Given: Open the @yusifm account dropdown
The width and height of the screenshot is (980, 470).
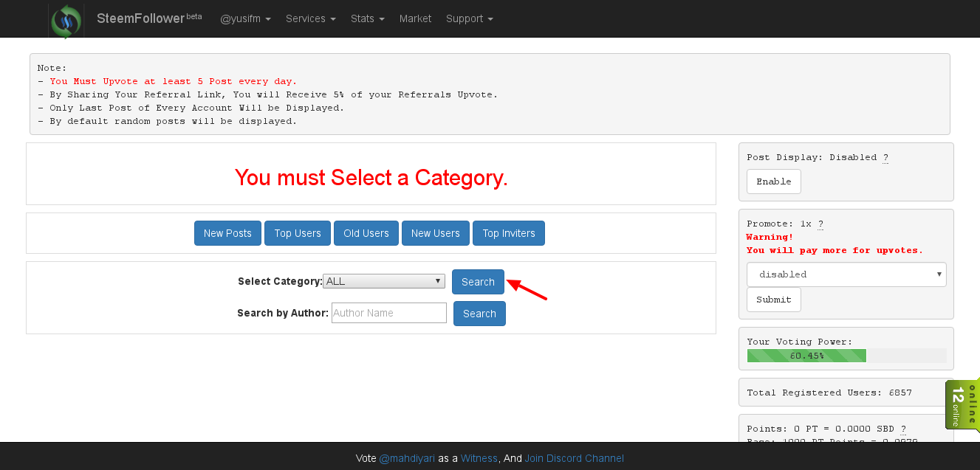Looking at the screenshot, I should tap(245, 18).
